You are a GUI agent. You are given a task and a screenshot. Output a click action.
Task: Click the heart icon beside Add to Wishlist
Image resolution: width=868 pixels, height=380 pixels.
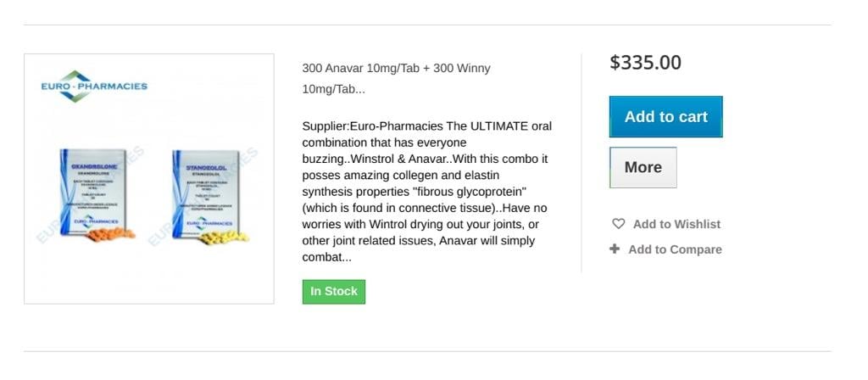tap(618, 224)
